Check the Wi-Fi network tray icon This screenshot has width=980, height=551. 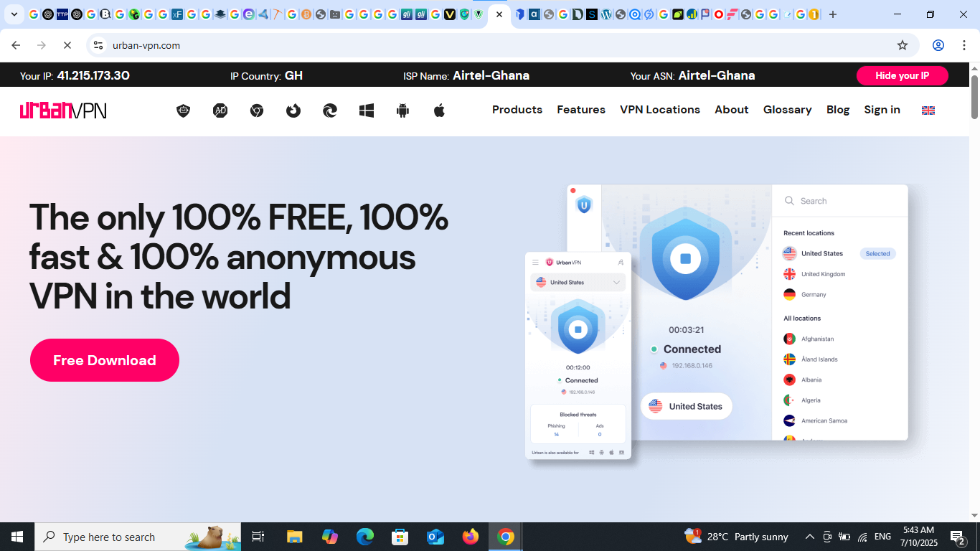point(862,537)
